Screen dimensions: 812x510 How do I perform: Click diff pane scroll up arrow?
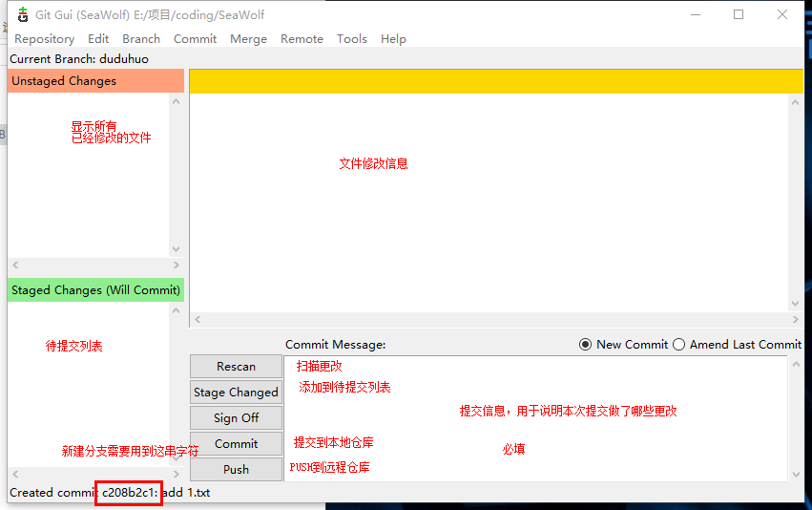click(x=796, y=102)
